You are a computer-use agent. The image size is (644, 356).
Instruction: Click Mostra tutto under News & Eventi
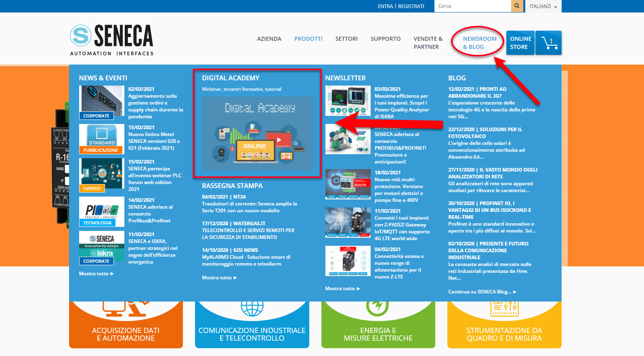click(x=96, y=274)
